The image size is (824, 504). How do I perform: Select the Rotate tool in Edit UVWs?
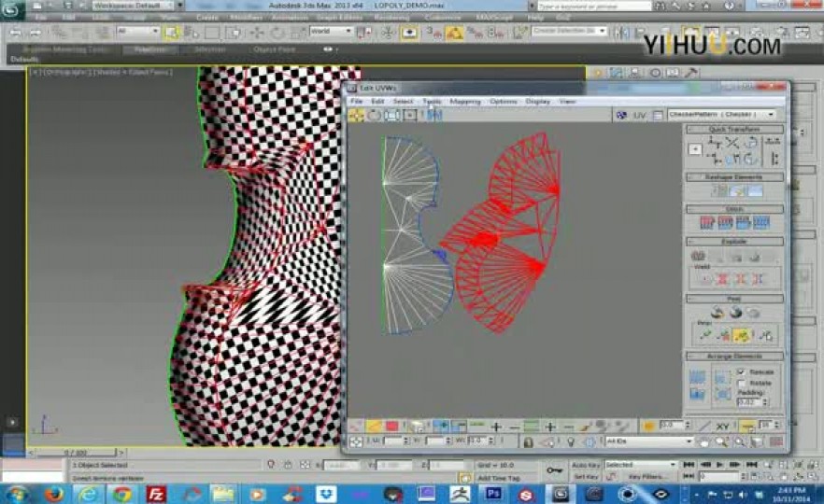pos(374,115)
